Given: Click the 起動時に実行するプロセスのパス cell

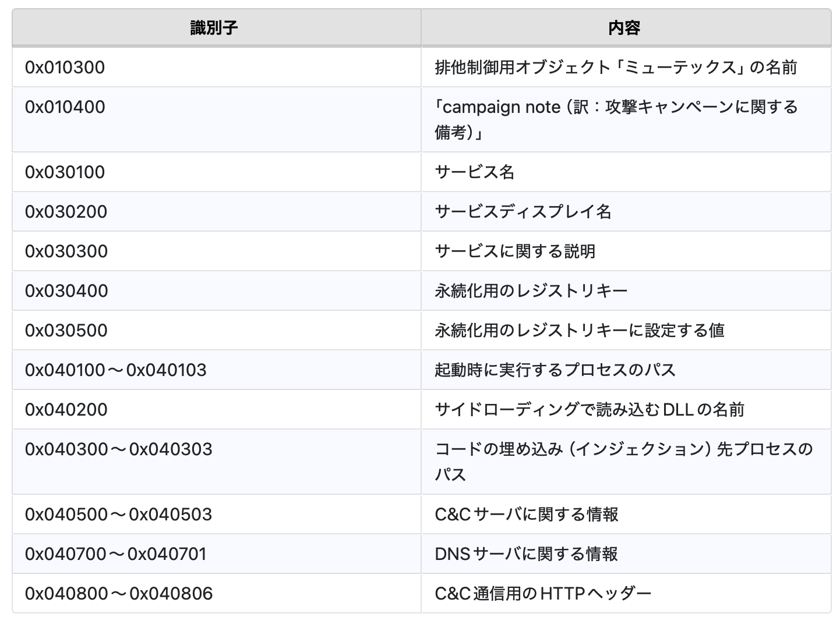Looking at the screenshot, I should [x=555, y=370].
